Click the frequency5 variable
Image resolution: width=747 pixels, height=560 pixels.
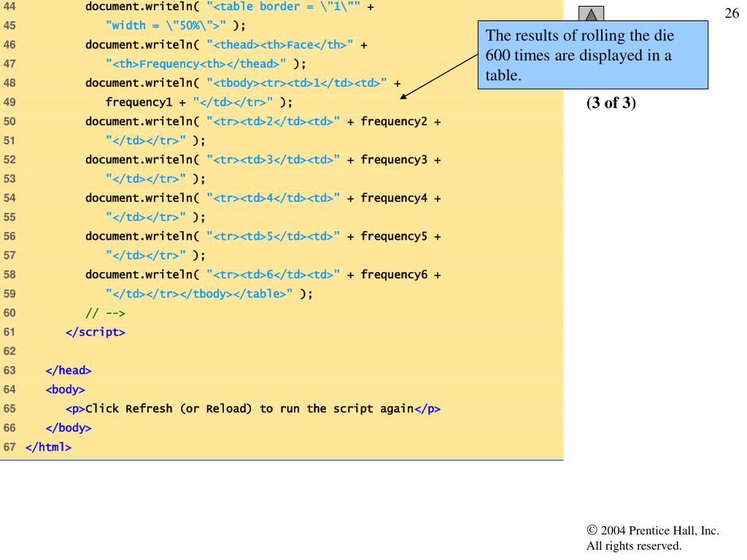pyautogui.click(x=393, y=236)
